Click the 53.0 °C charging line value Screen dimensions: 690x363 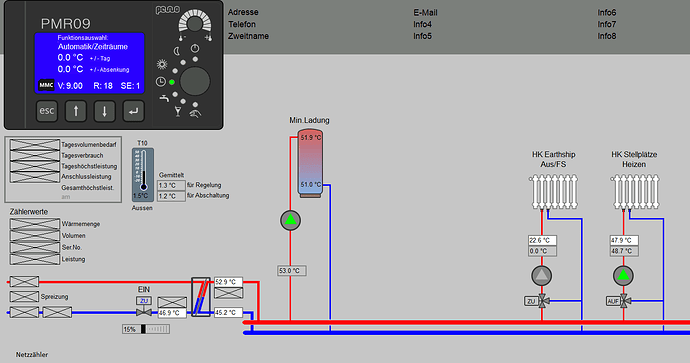pos(292,271)
